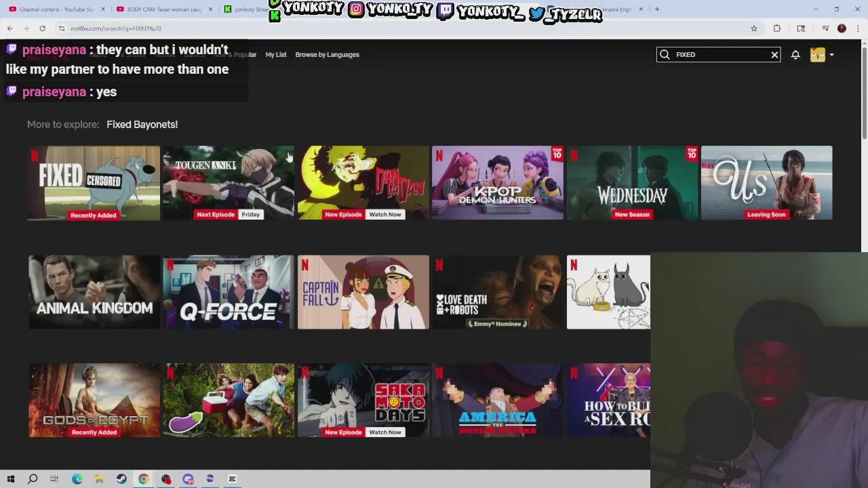Close the BODY CAM tab

point(210,9)
